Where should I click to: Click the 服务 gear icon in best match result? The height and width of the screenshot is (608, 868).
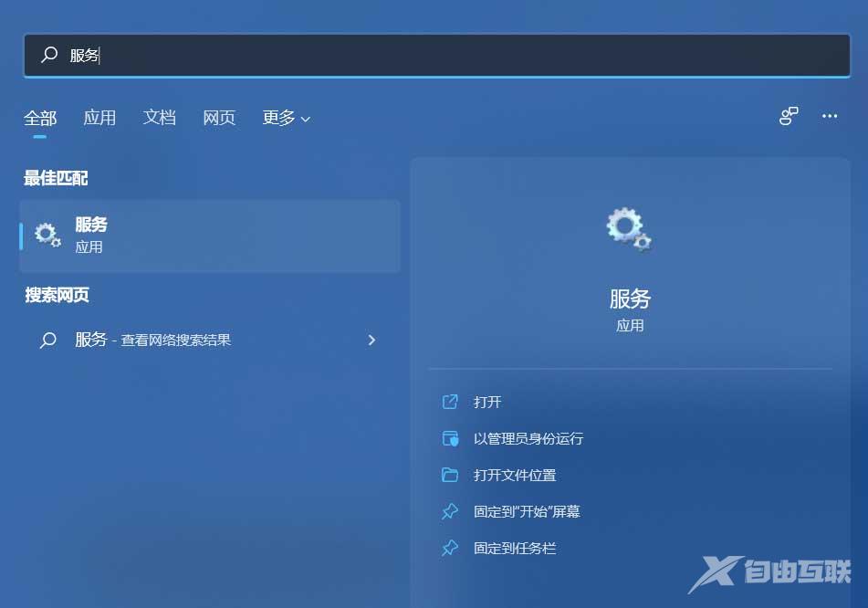[x=47, y=235]
